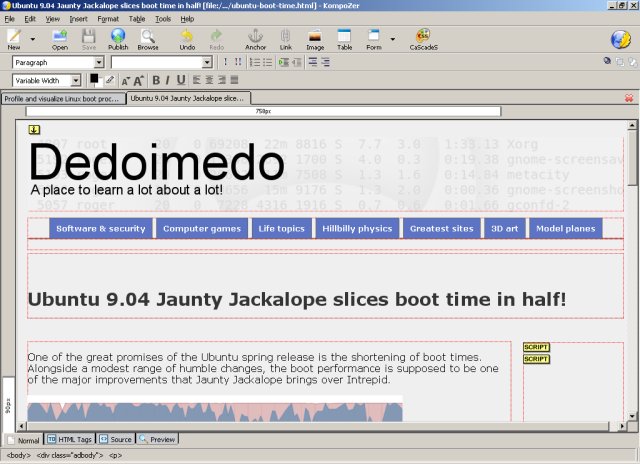Click the first yellow SCRIPT tag marker
This screenshot has width=640, height=464.
tap(536, 347)
